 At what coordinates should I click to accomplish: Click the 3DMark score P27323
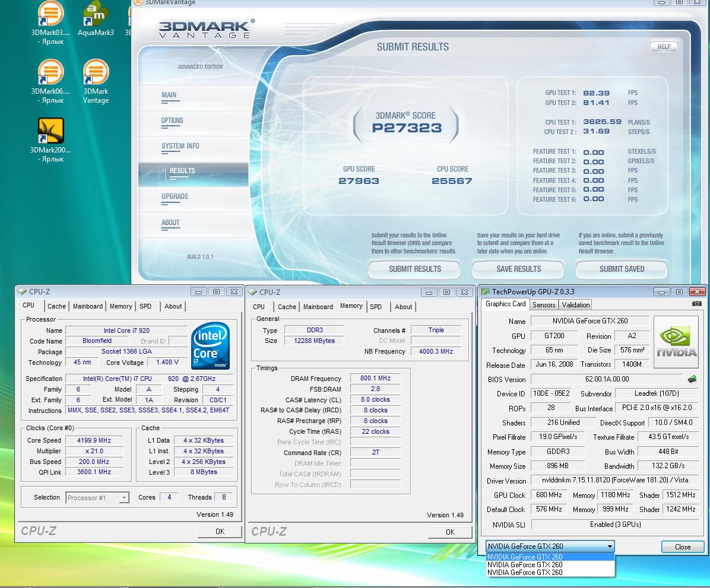407,128
